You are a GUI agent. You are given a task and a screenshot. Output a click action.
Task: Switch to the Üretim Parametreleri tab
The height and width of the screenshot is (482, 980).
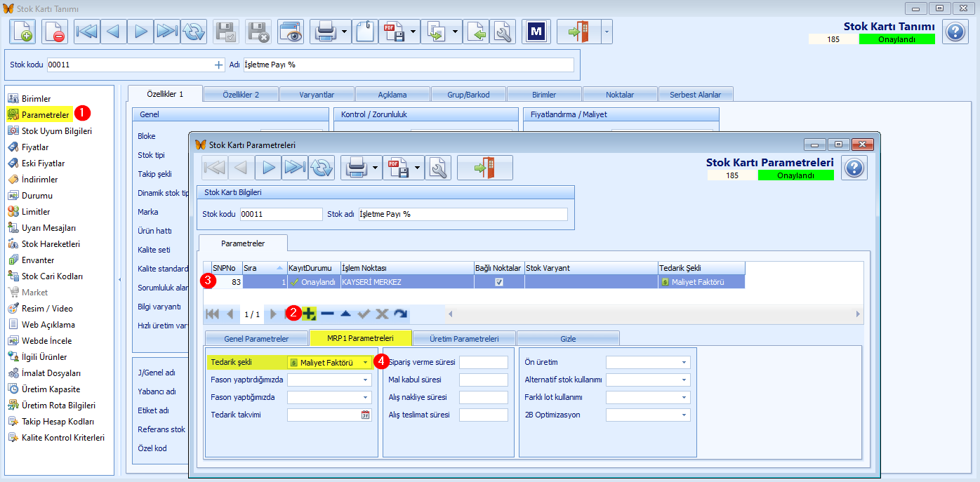click(464, 338)
